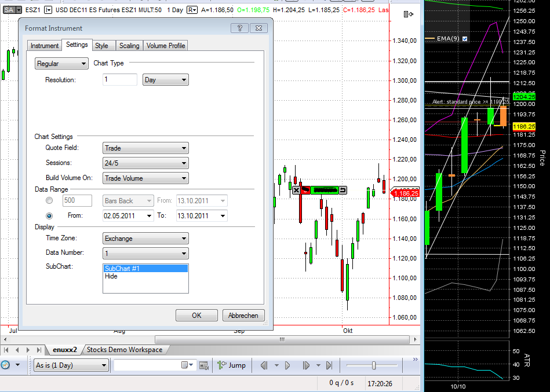Click the reverse arrow order icon on chart

(x=343, y=190)
